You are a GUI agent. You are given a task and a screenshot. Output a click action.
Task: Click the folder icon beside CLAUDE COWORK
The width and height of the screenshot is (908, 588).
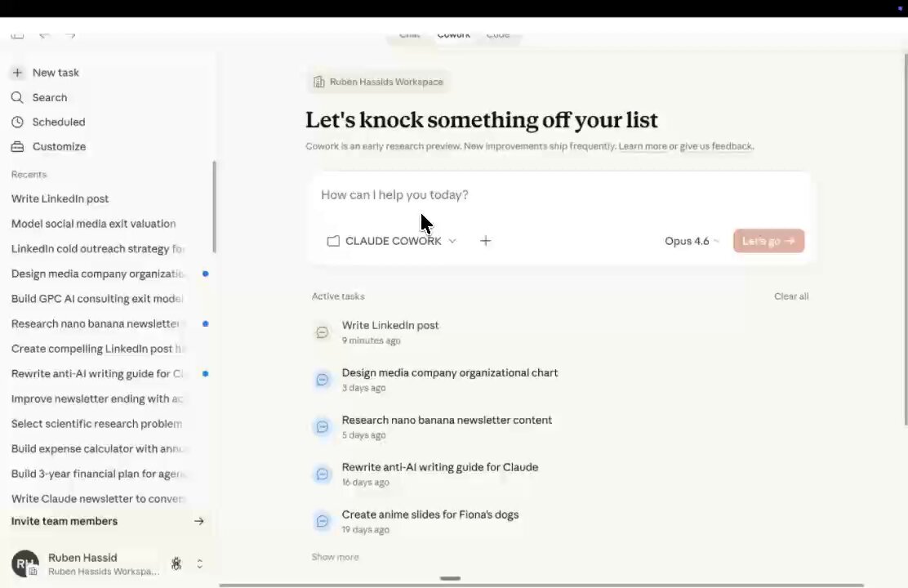333,241
